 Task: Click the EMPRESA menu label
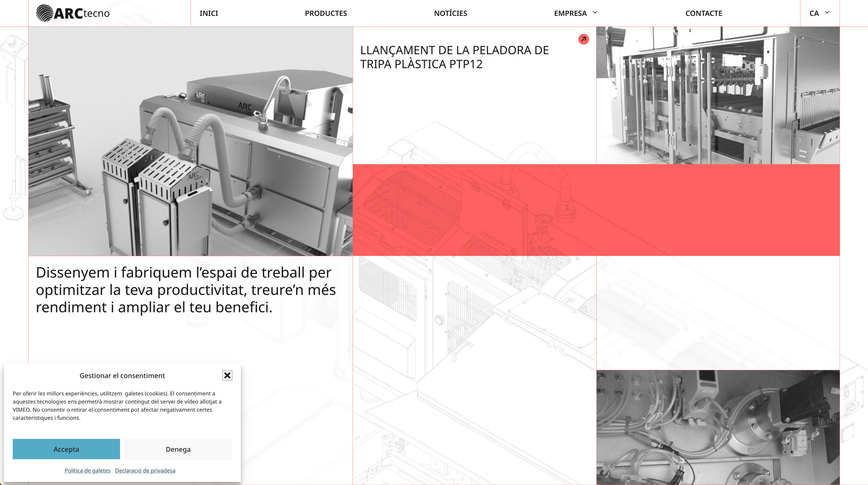pyautogui.click(x=570, y=13)
